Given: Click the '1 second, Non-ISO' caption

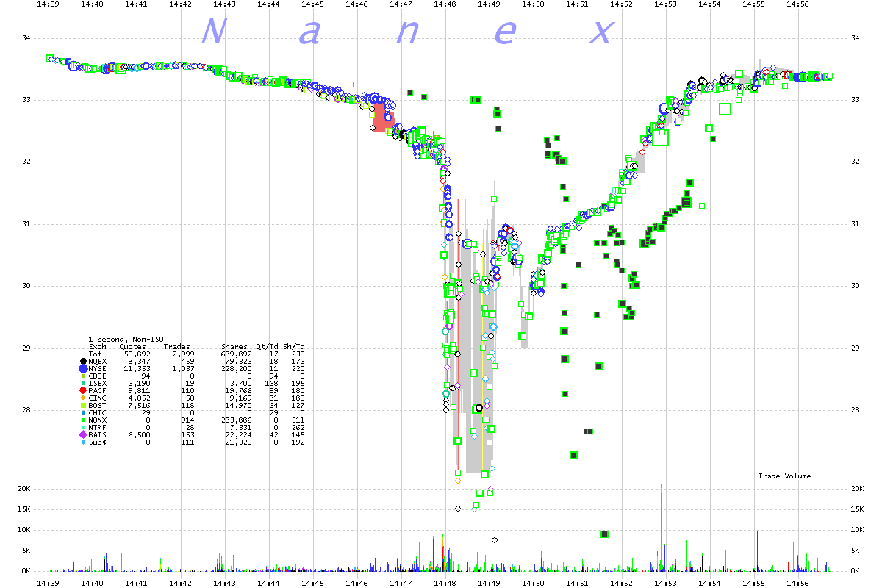Looking at the screenshot, I should pos(126,339).
